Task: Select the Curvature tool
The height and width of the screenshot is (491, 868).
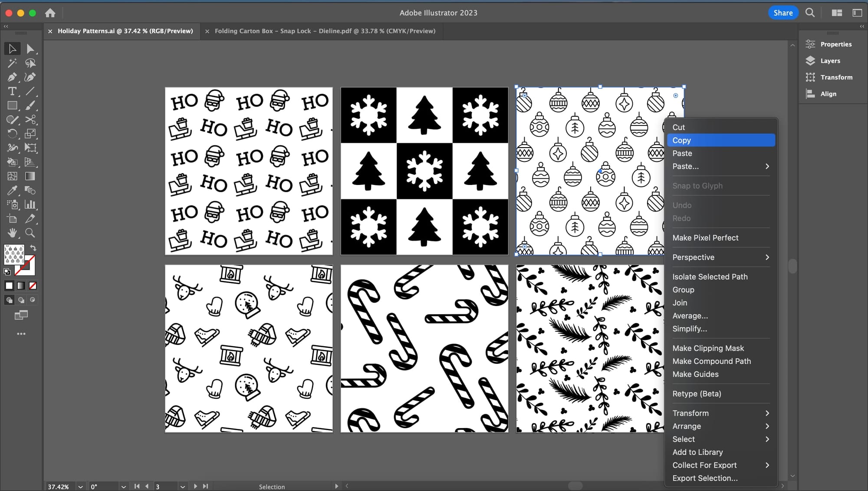Action: (x=30, y=77)
